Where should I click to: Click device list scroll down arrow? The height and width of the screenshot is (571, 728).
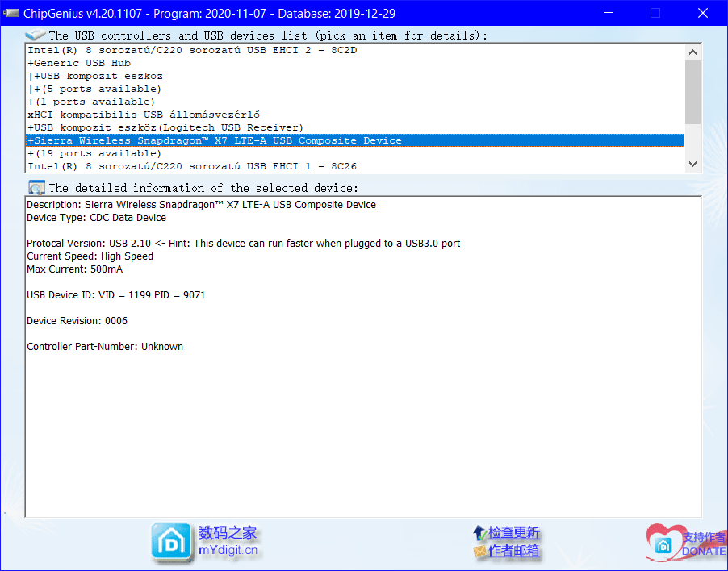pyautogui.click(x=692, y=164)
